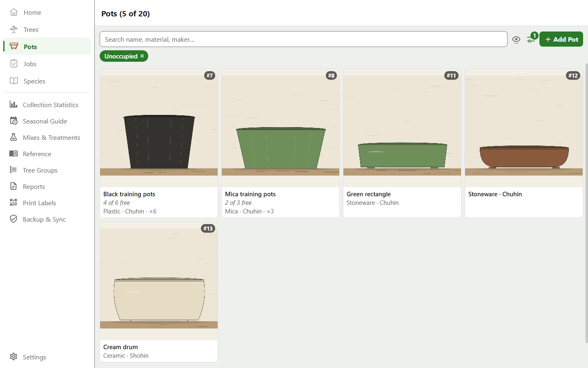The image size is (588, 368).
Task: Focus the pot search field
Action: [x=303, y=39]
